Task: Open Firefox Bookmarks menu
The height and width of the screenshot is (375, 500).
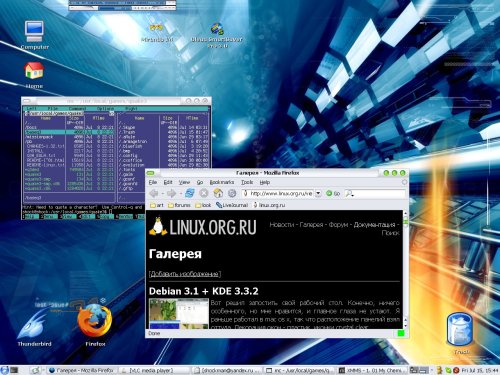Action: (x=222, y=182)
